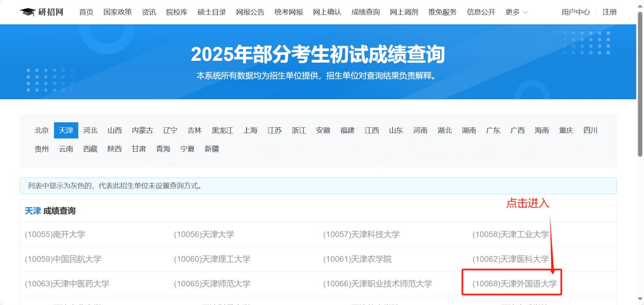Switch to 江苏 province

(275, 131)
